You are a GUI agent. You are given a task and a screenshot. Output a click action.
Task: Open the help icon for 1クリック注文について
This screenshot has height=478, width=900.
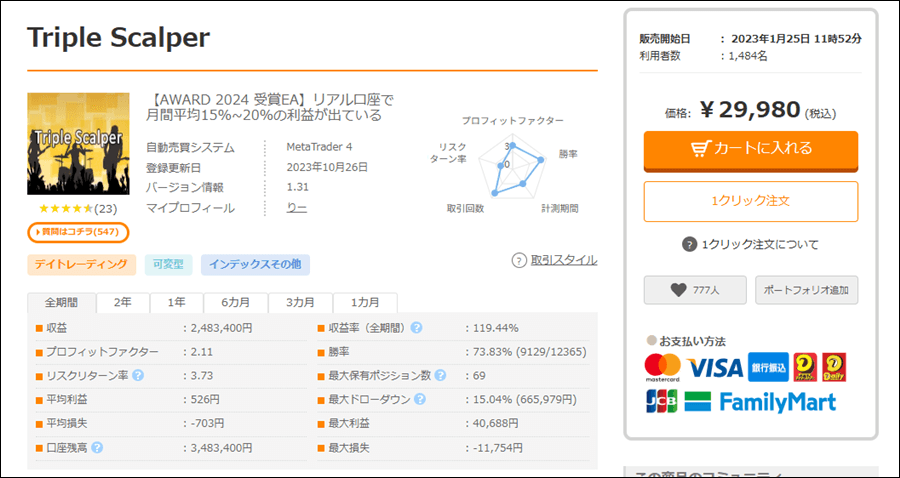coord(689,244)
